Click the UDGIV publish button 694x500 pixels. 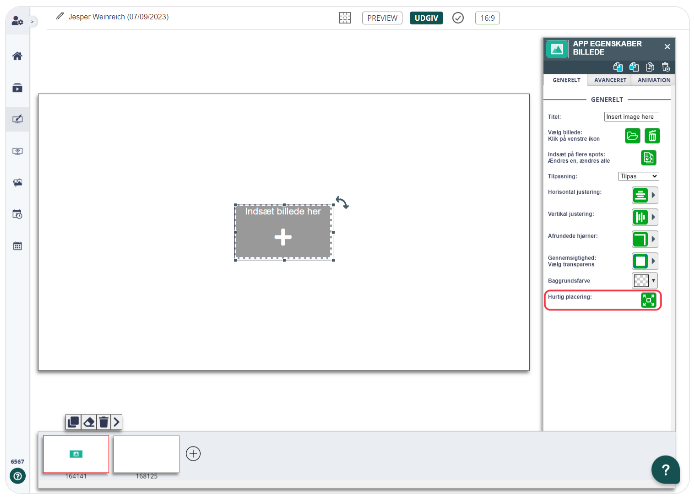pos(426,18)
